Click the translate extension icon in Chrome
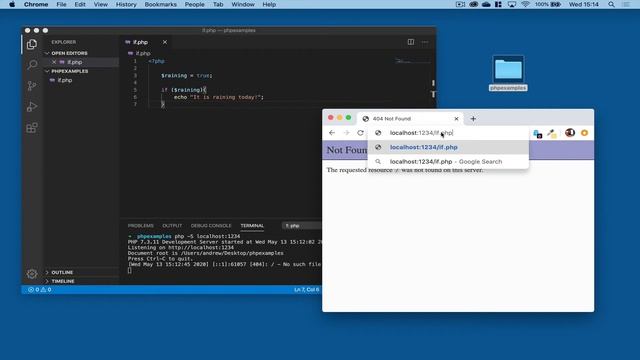 tap(538, 133)
